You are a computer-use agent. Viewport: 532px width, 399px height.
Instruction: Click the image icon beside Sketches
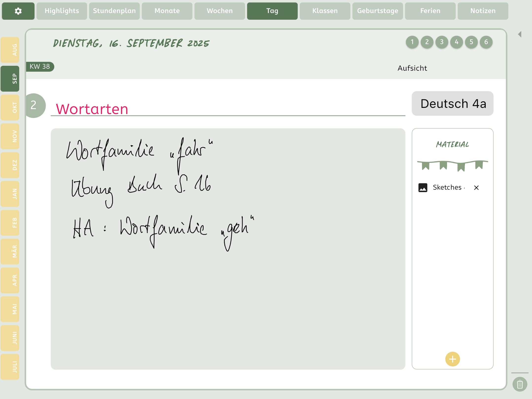point(423,188)
